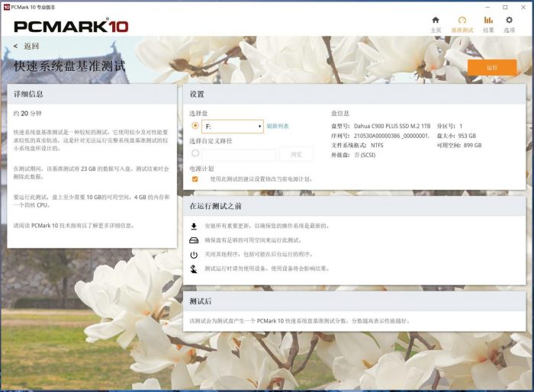Click the do-not-touch device icon
This screenshot has width=534, height=392.
(194, 268)
